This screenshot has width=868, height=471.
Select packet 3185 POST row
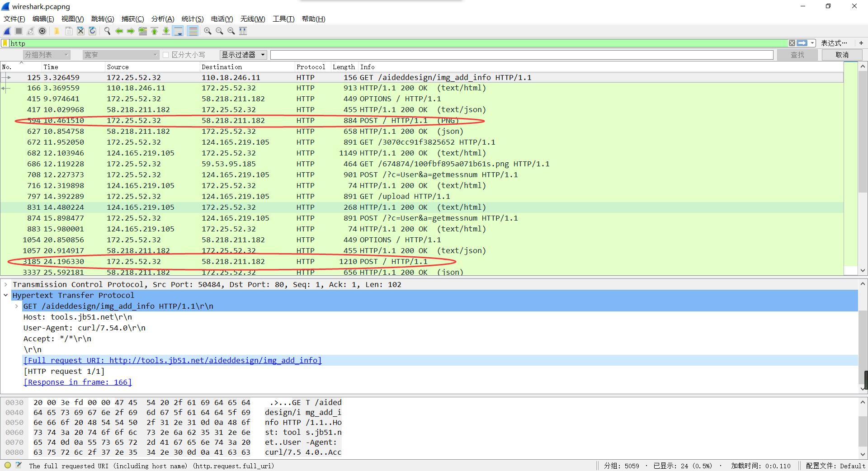pos(226,261)
